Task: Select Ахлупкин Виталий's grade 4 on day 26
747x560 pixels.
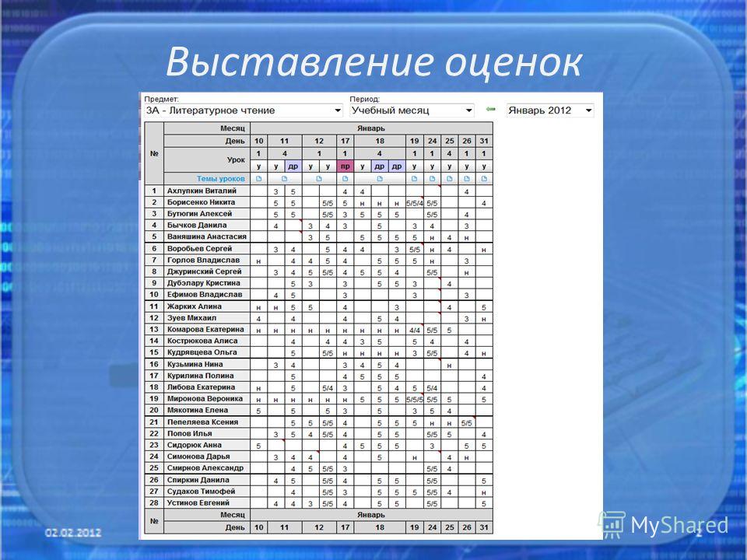Action: pyautogui.click(x=467, y=191)
